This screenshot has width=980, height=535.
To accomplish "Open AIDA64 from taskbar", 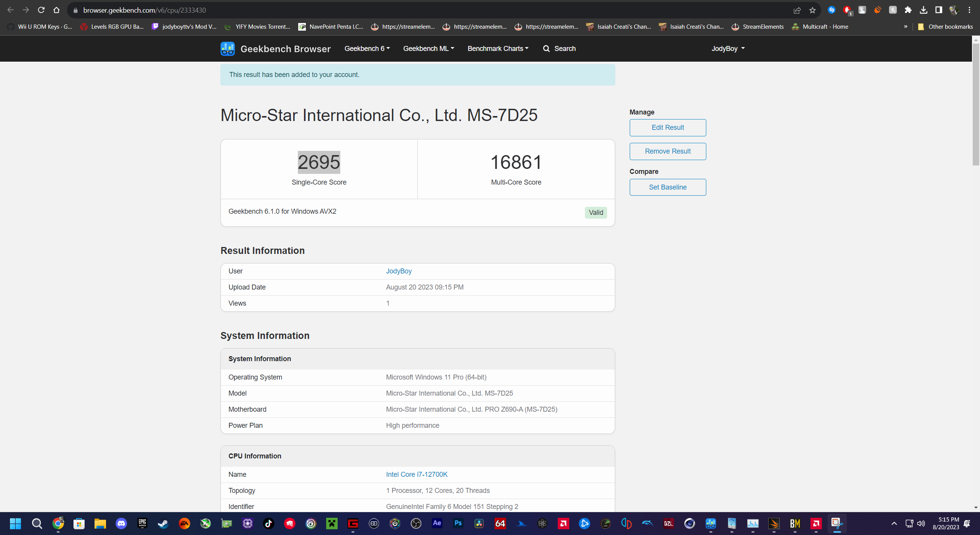I will (500, 523).
